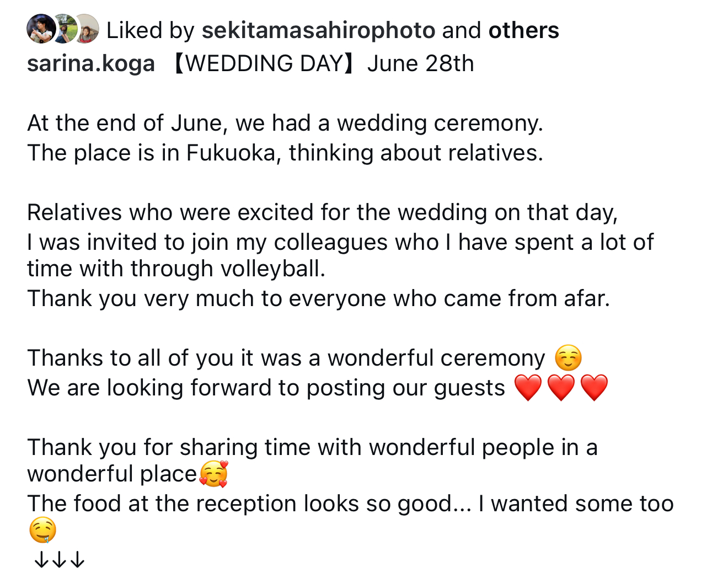
Task: Click the 'Liked by' label text
Action: 151,30
